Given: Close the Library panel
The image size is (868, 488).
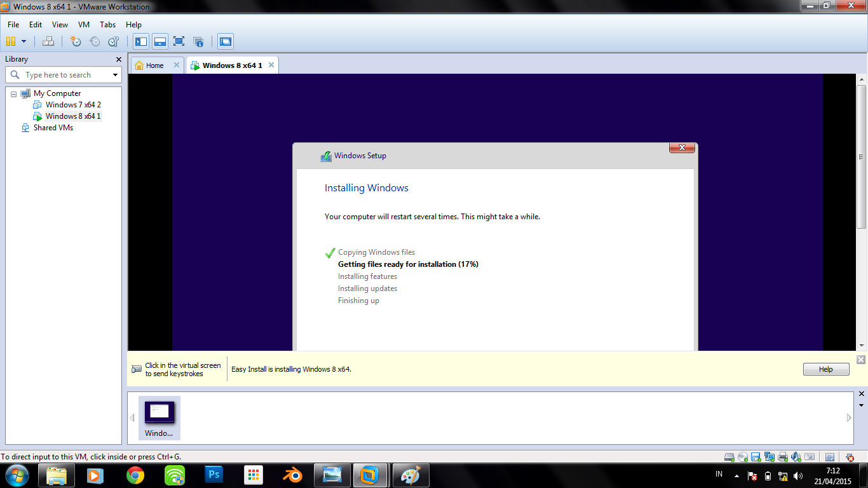Looking at the screenshot, I should pos(118,59).
